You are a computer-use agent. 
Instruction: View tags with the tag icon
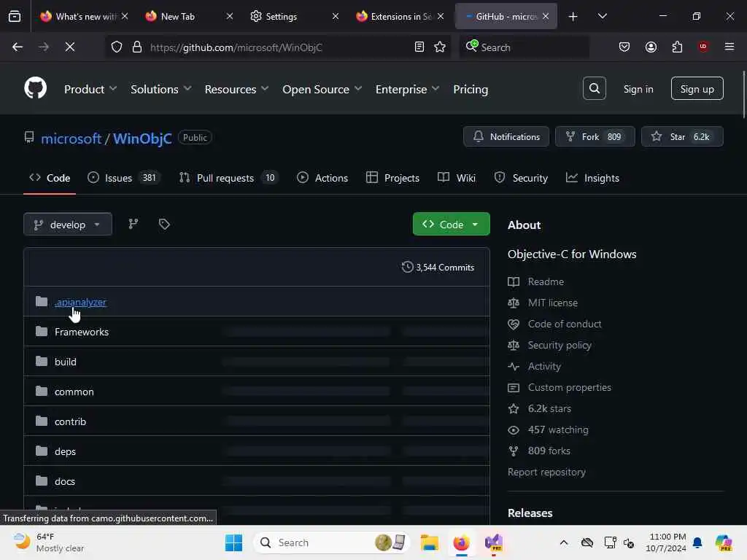point(164,224)
